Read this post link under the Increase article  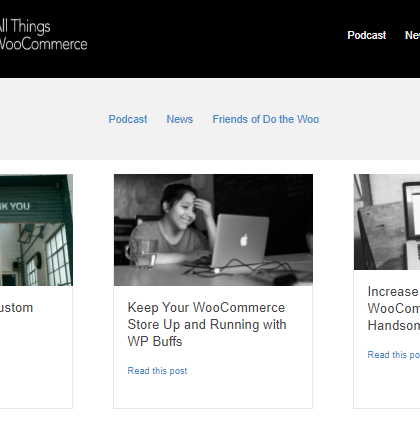[394, 355]
